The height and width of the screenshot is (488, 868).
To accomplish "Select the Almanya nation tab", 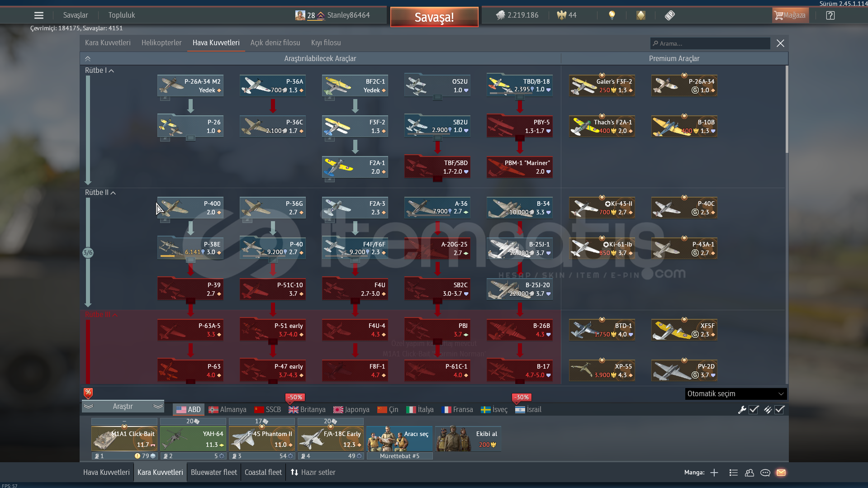I will click(x=228, y=410).
